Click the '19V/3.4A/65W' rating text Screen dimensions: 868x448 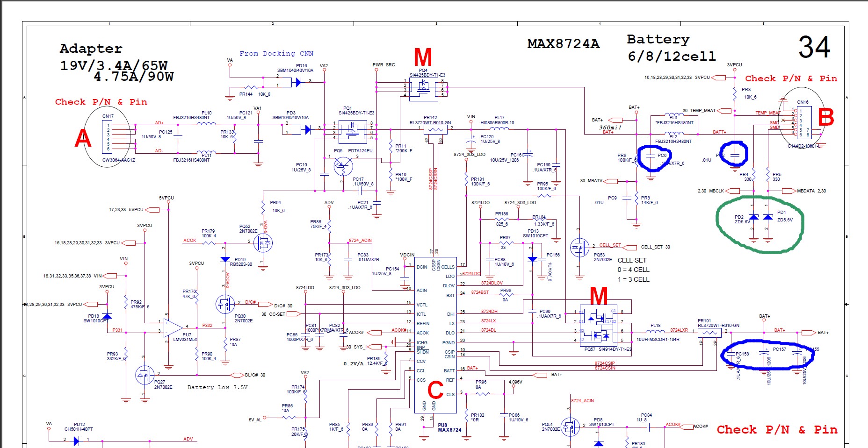pos(114,65)
